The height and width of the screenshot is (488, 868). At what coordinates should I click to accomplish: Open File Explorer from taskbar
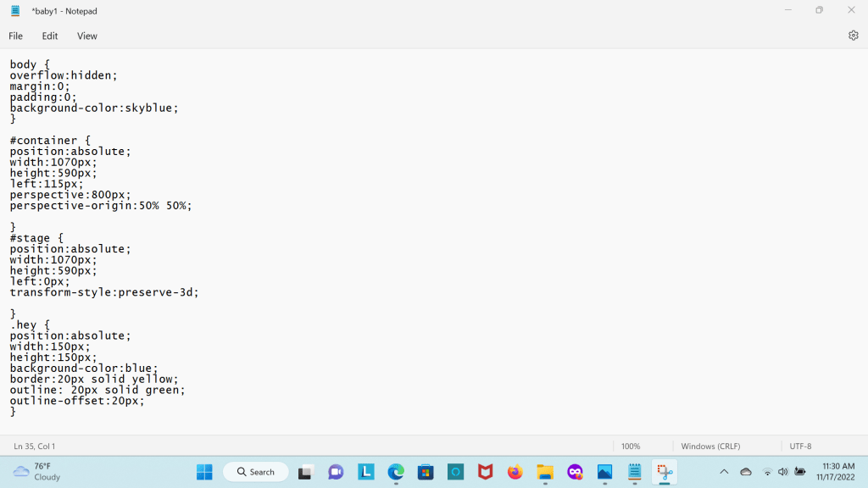pos(545,472)
